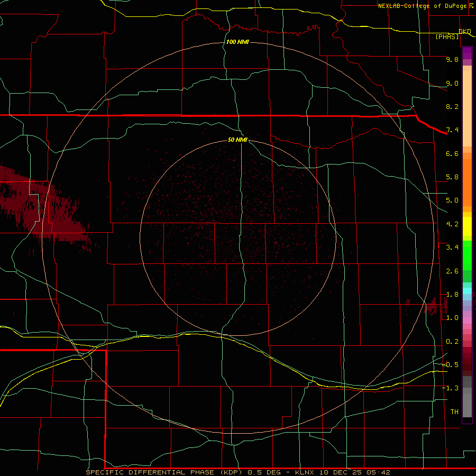Click the -0.5 value on color scale
The width and height of the screenshot is (476, 476).
click(x=451, y=365)
